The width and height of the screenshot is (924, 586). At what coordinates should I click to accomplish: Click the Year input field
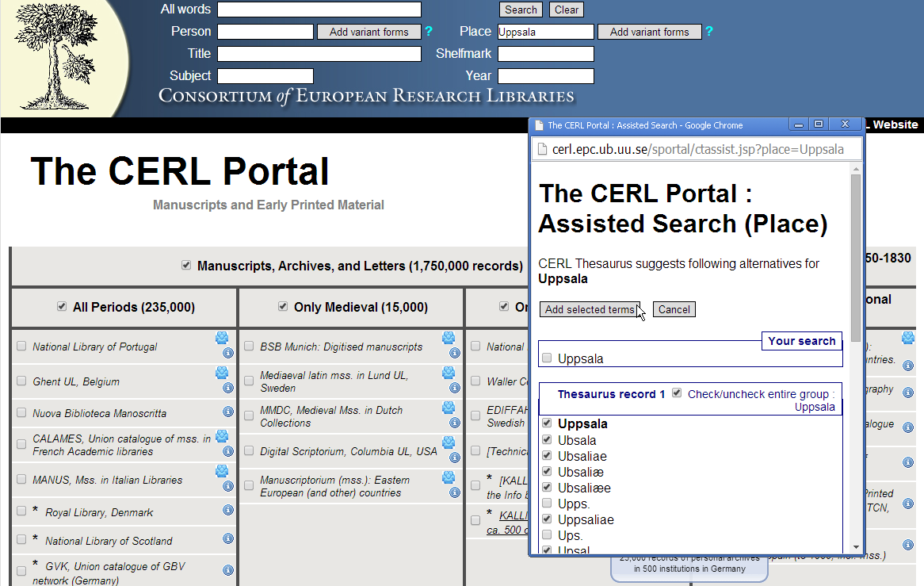546,76
